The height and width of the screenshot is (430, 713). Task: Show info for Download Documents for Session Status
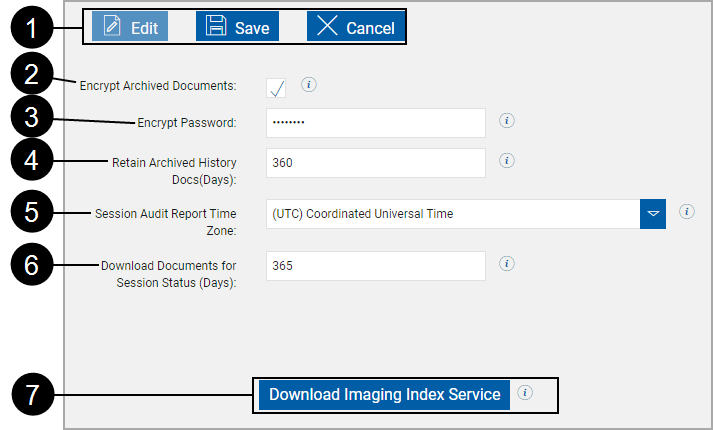[507, 264]
